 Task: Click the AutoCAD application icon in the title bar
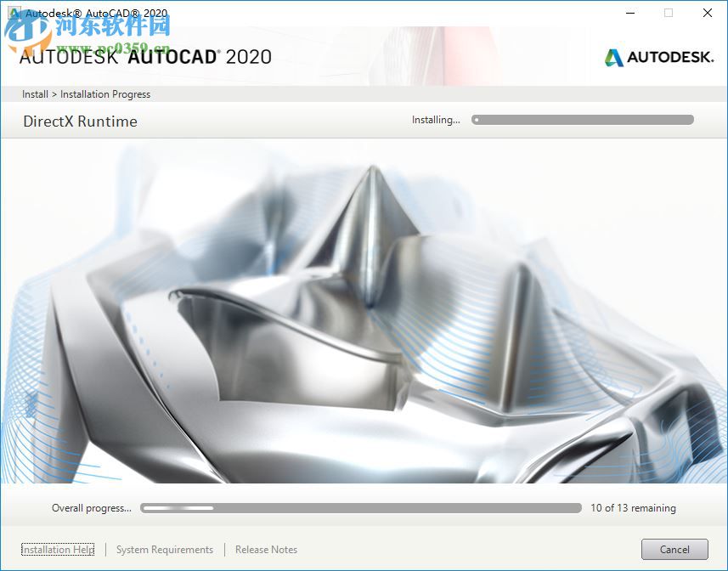15,13
